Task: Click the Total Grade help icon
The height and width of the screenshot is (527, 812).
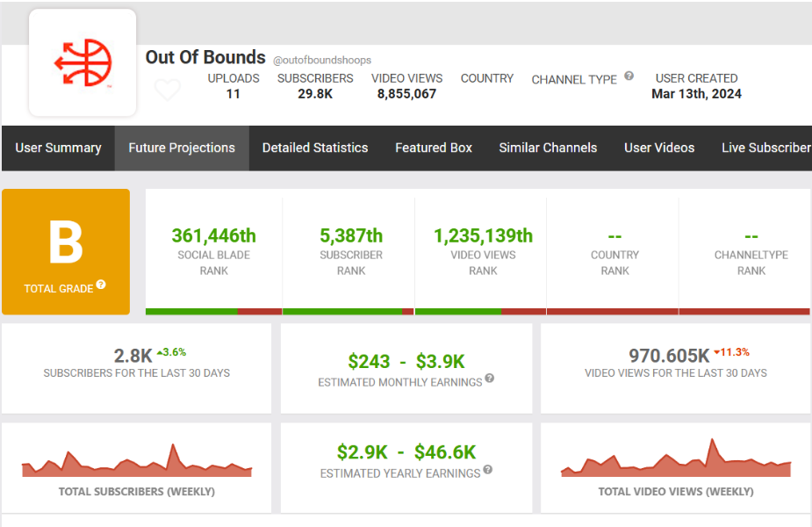Action: click(101, 285)
